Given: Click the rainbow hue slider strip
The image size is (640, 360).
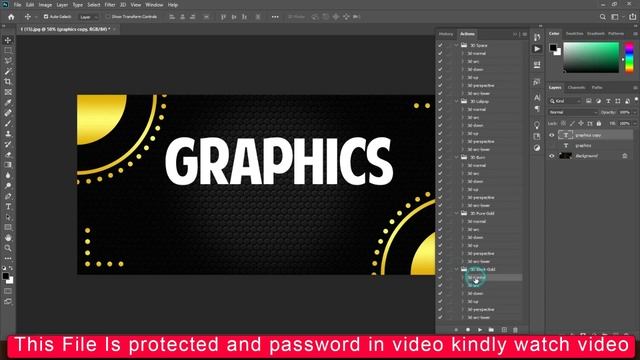Looking at the screenshot, I should pyautogui.click(x=629, y=58).
